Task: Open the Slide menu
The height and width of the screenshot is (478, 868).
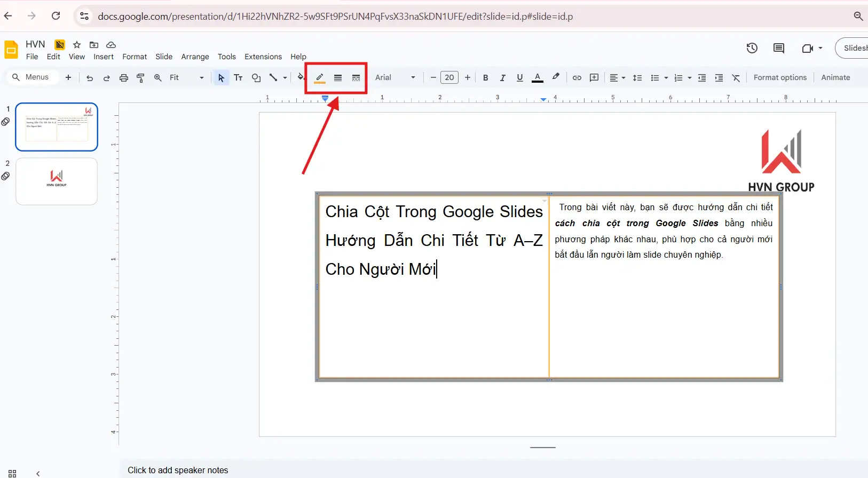Action: pos(164,57)
